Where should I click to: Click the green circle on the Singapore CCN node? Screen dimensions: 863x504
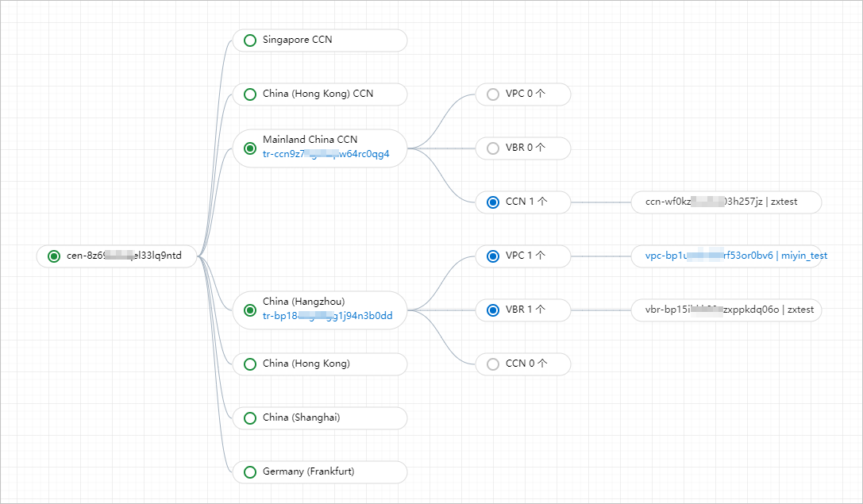click(250, 40)
